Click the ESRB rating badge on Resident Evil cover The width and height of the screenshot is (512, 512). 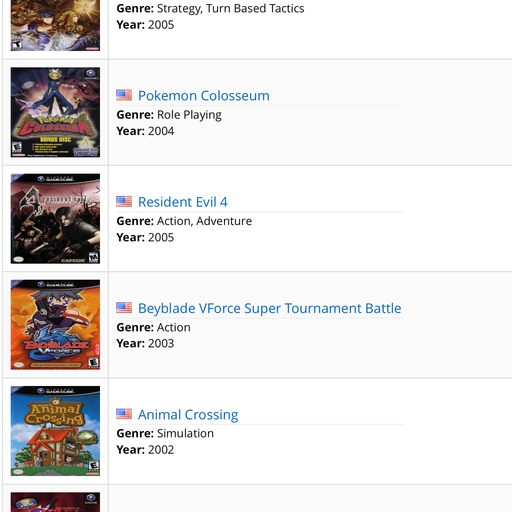click(93, 257)
